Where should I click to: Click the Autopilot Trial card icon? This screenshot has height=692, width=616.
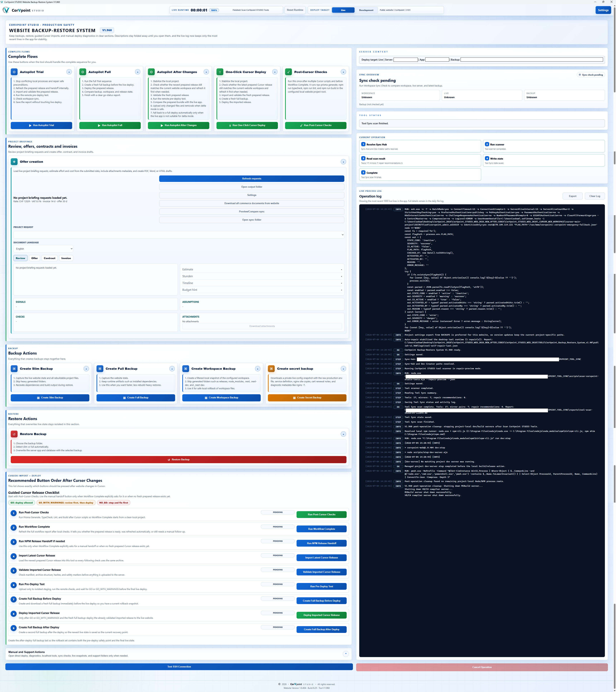(14, 72)
